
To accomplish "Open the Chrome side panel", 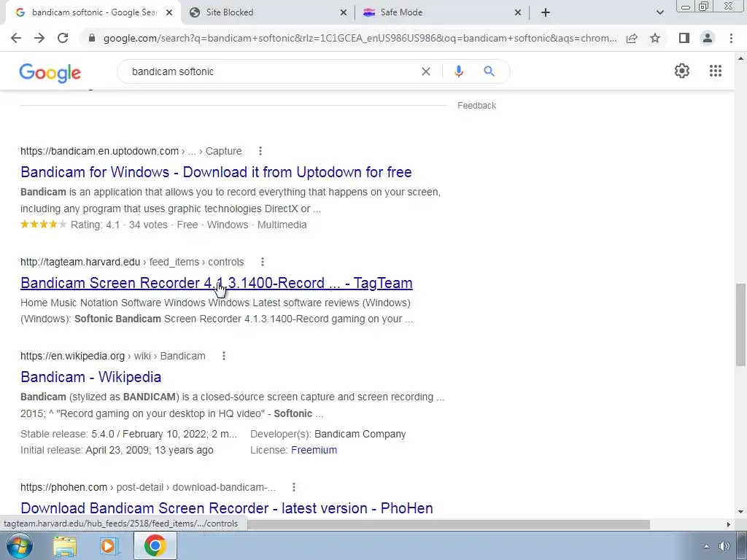I will tap(684, 38).
